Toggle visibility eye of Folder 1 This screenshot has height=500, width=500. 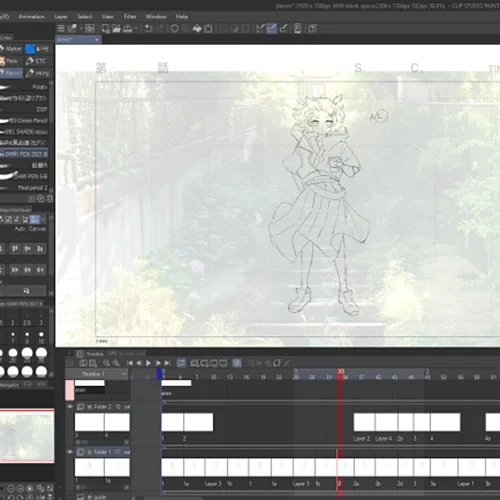[x=70, y=452]
